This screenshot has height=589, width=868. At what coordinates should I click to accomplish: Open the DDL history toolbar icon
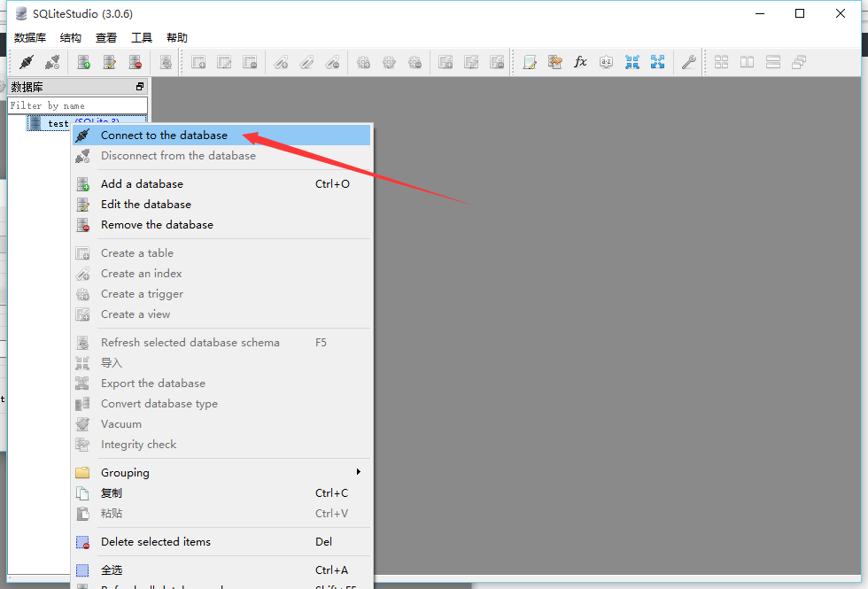click(x=555, y=62)
